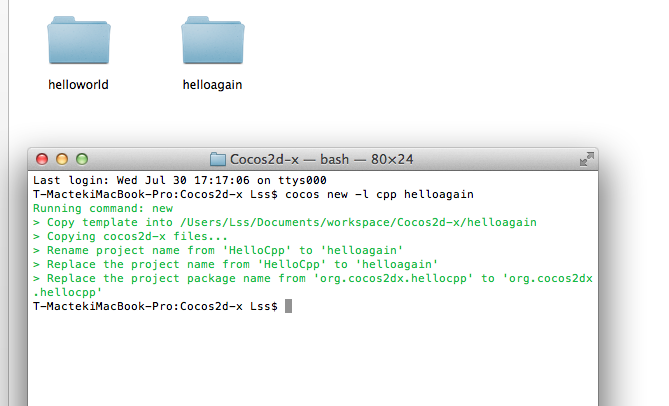Click the 'Replace the project package name' line

(313, 278)
